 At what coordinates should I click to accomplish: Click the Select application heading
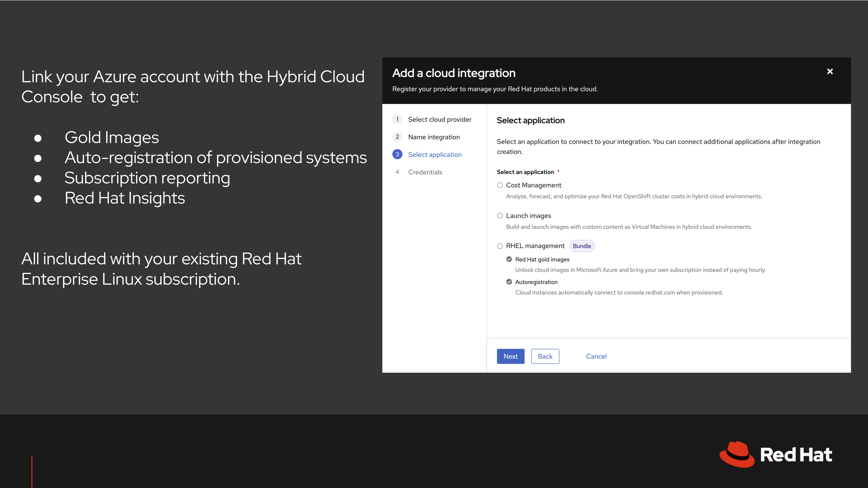click(x=531, y=120)
